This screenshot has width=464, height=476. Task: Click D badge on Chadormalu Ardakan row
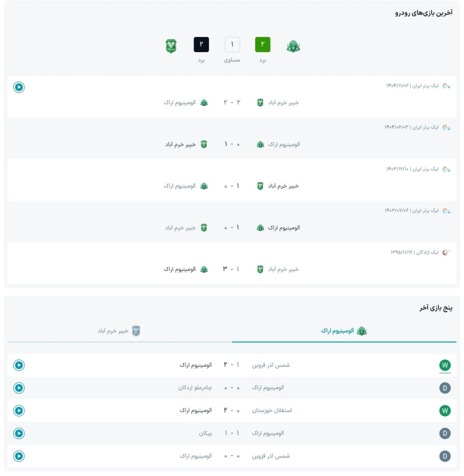[445, 388]
